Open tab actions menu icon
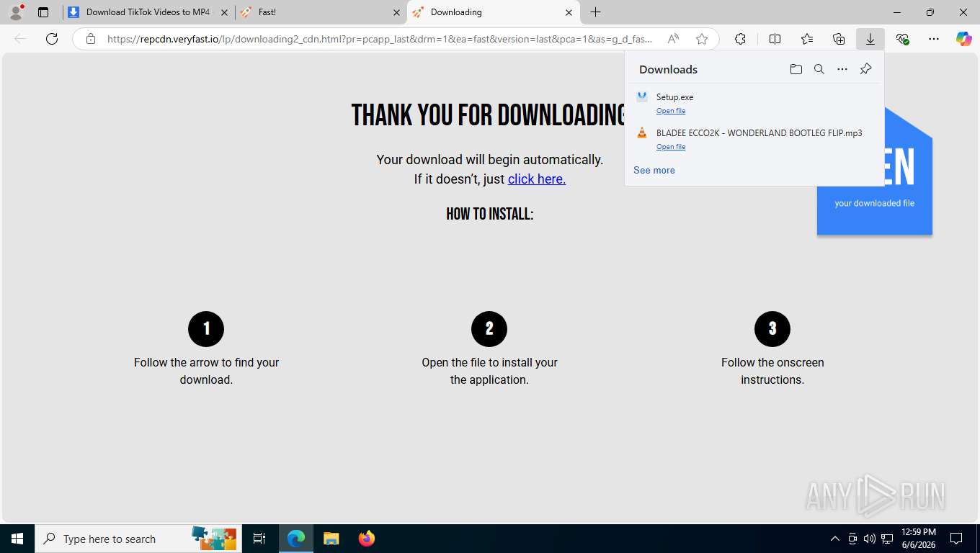This screenshot has height=553, width=980. click(43, 12)
